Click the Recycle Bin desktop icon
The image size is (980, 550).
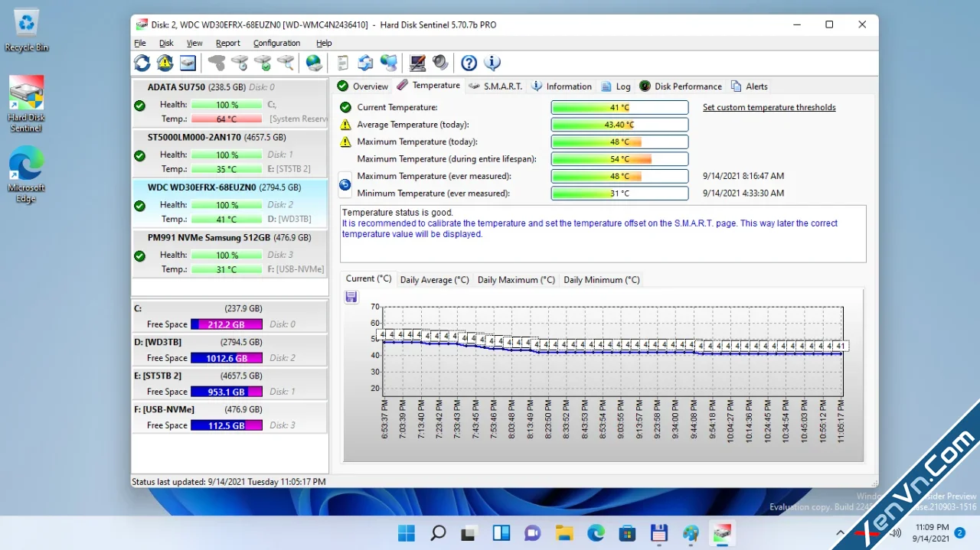tap(26, 31)
